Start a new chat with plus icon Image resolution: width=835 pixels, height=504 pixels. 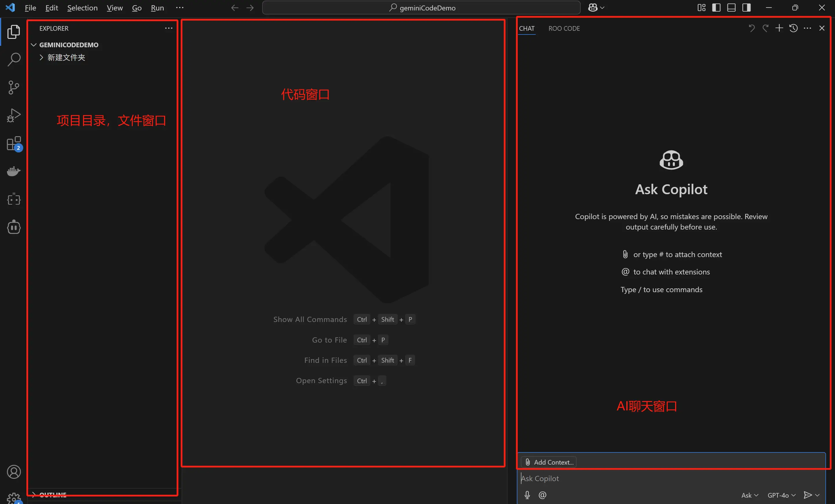779,28
